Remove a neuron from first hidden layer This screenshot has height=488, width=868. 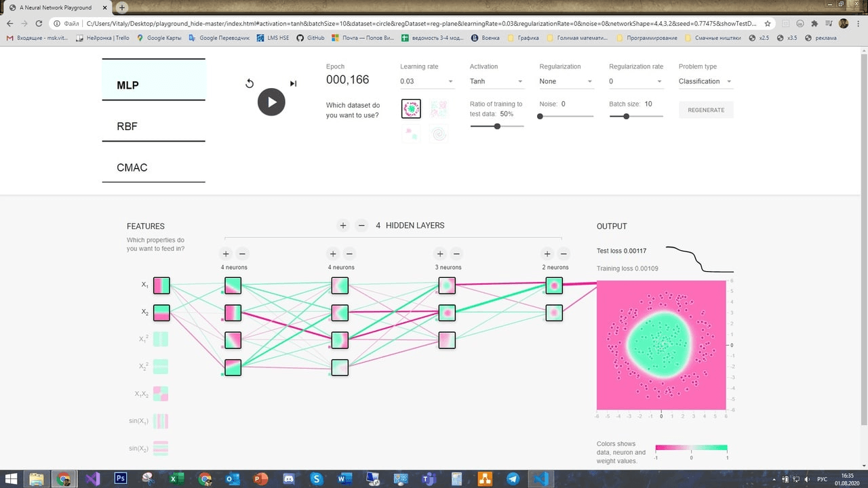pyautogui.click(x=242, y=254)
